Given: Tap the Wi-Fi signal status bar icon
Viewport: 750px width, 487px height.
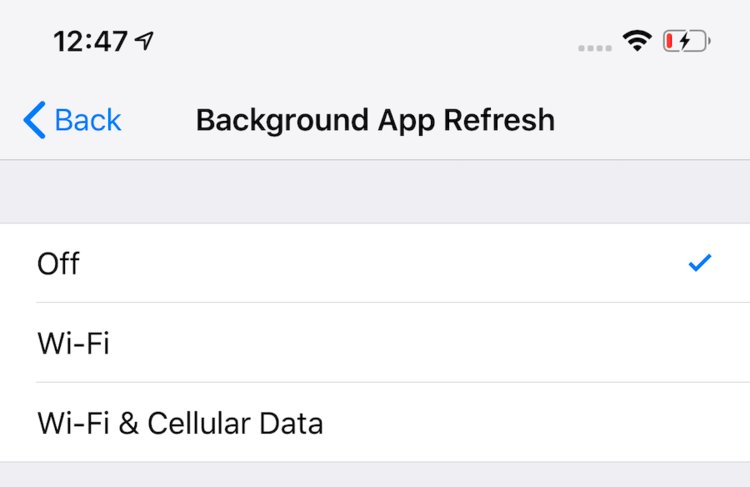Looking at the screenshot, I should tap(635, 41).
